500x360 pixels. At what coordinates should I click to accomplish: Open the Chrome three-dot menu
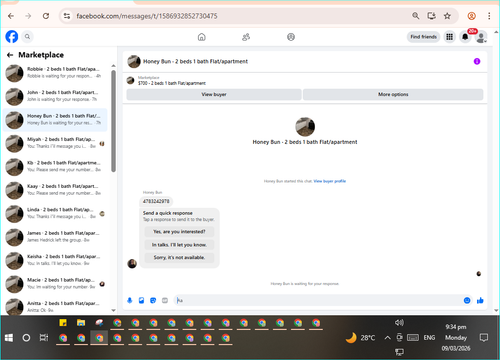pyautogui.click(x=489, y=16)
